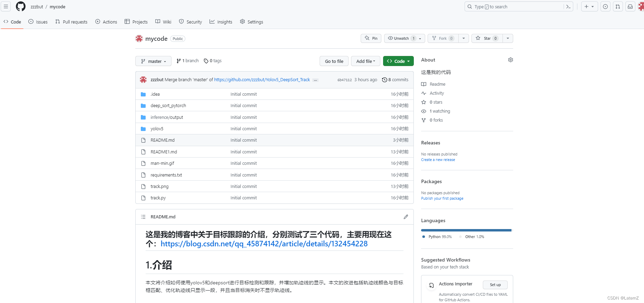This screenshot has height=303, width=644.
Task: Expand the Star lists arrow
Action: [508, 38]
